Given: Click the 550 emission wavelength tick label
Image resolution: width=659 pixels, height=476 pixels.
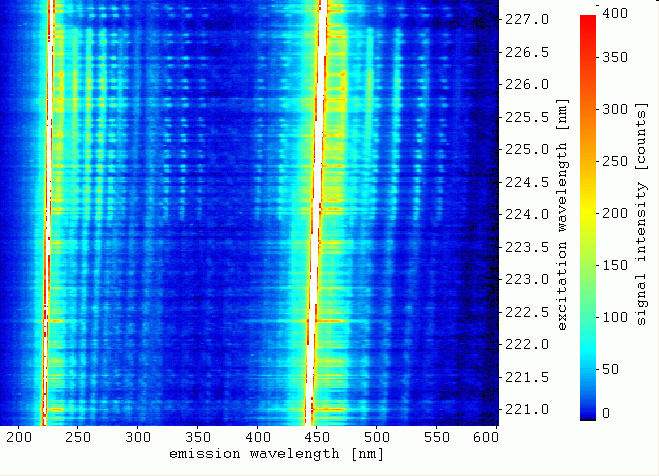Looking at the screenshot, I should (x=436, y=437).
